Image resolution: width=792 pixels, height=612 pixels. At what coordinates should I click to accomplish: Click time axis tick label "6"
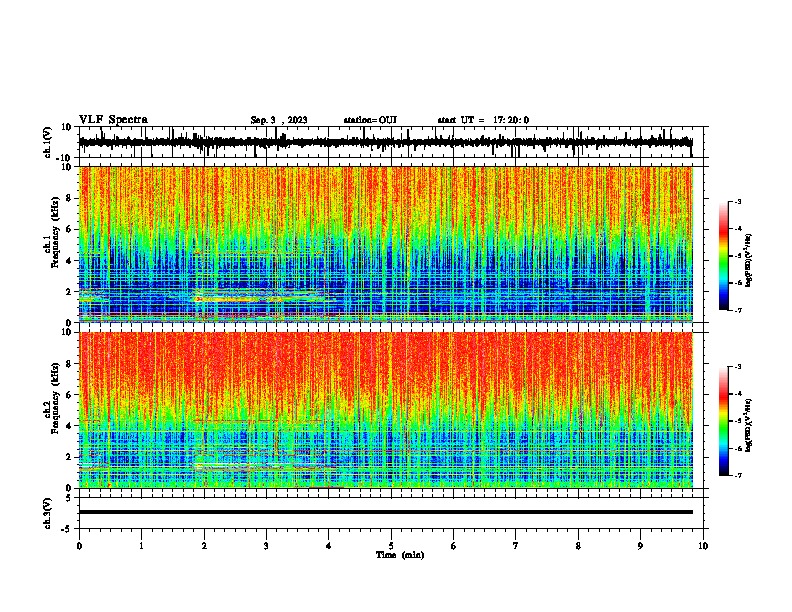tap(454, 546)
